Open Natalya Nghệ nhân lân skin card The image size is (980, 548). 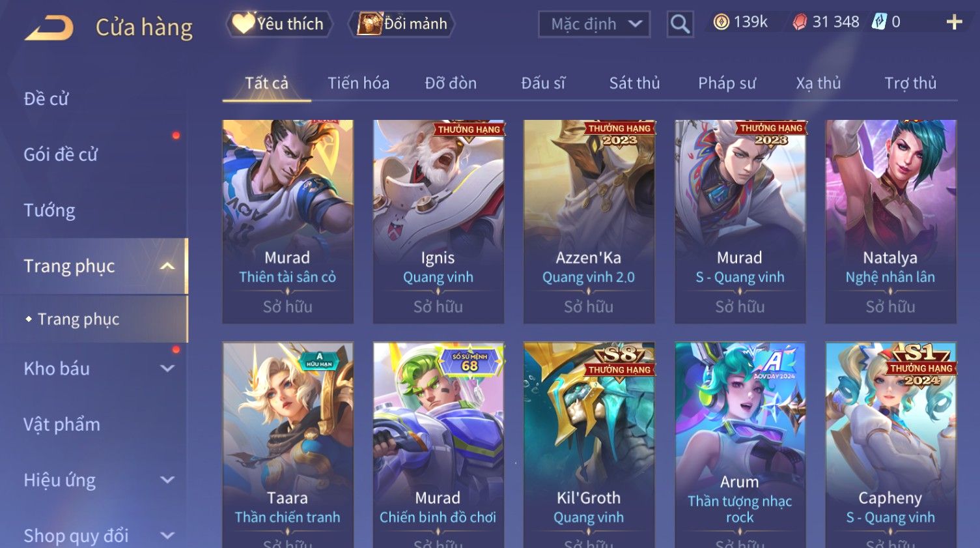[890, 222]
